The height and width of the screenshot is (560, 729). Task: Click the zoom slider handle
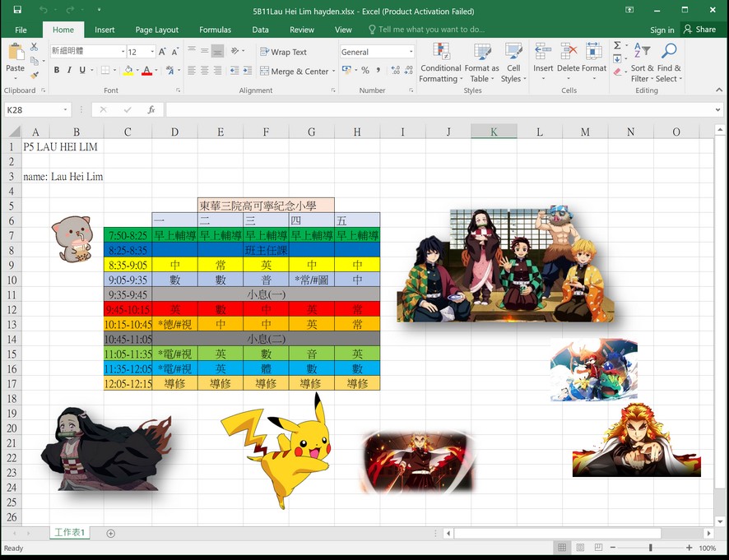[x=651, y=548]
